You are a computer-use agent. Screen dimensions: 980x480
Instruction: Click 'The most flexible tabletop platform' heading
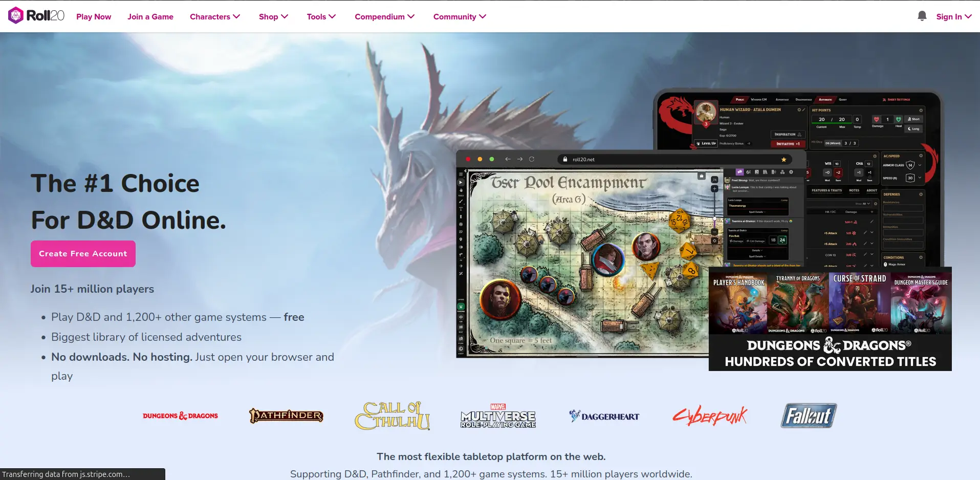tap(491, 456)
